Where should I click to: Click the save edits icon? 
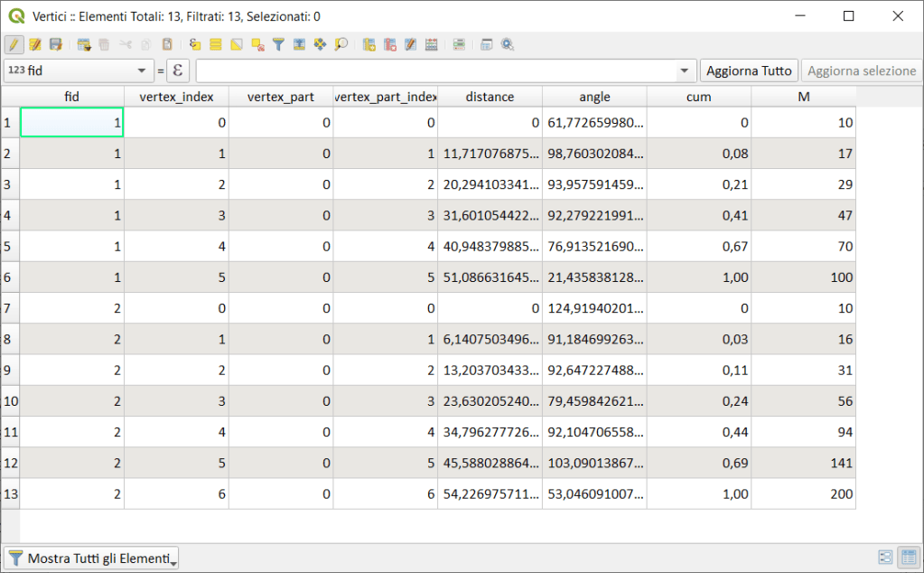click(56, 44)
